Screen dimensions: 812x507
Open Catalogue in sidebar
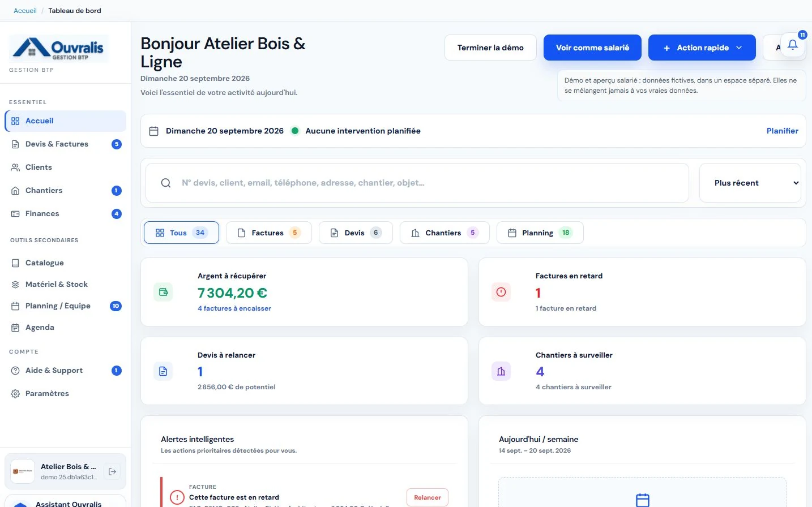point(65,263)
